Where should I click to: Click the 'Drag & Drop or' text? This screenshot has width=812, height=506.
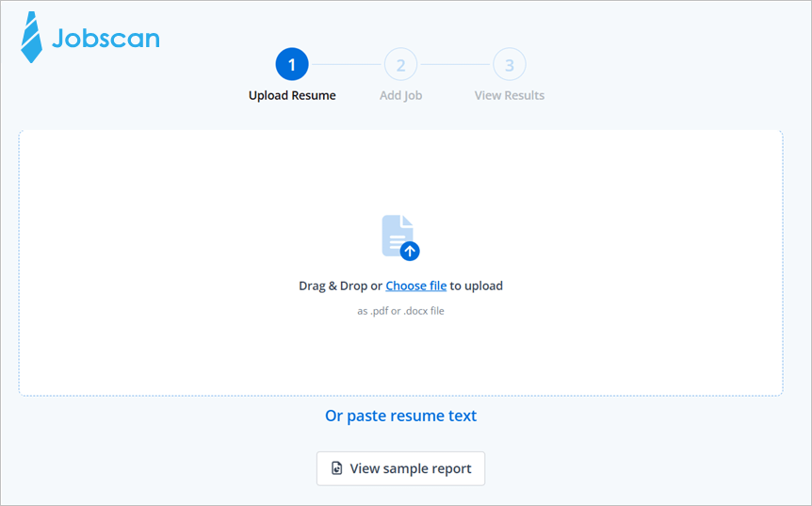coord(340,286)
